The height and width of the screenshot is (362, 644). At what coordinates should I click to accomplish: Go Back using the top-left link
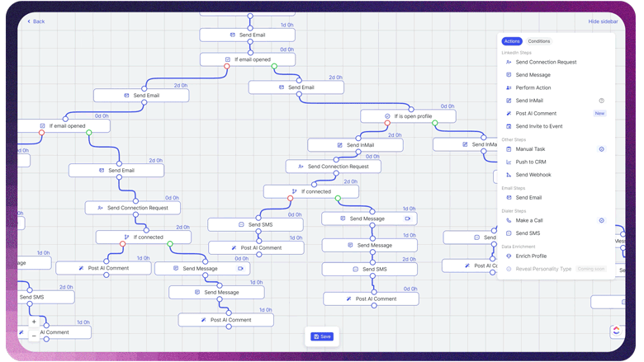[36, 21]
